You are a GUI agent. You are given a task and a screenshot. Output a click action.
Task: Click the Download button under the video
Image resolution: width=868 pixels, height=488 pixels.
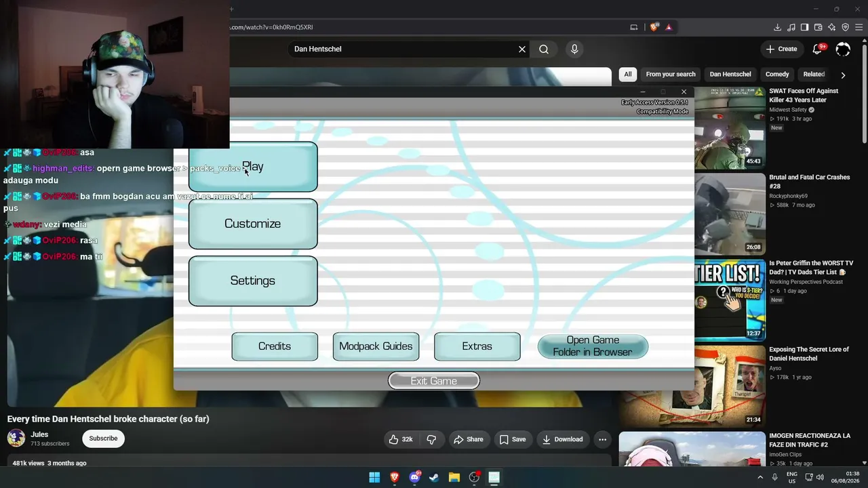coord(563,439)
